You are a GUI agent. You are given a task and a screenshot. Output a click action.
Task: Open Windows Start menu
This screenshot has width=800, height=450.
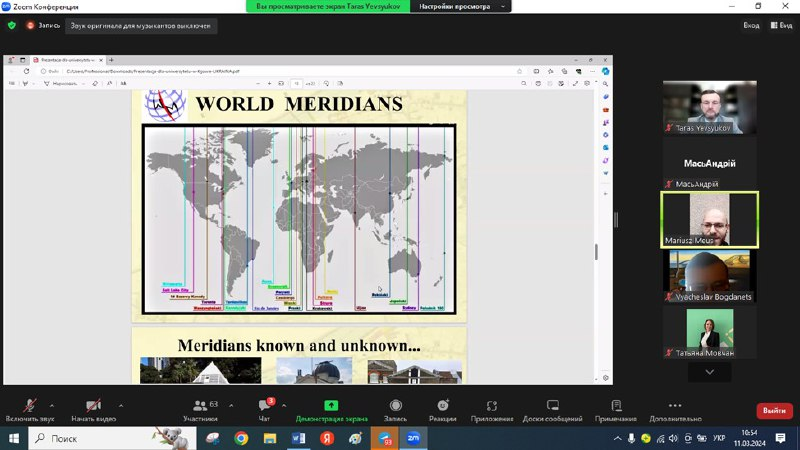[14, 438]
